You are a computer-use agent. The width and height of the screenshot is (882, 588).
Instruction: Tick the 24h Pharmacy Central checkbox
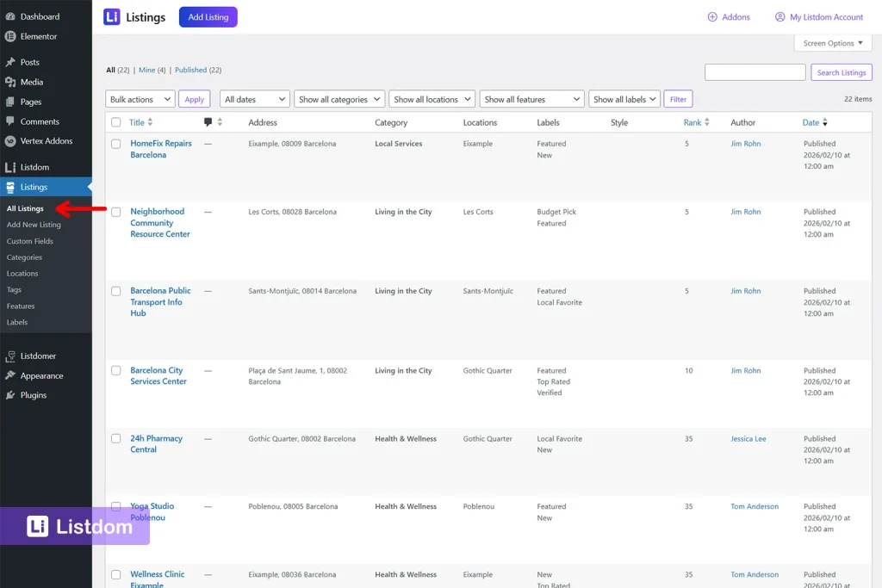(x=116, y=438)
